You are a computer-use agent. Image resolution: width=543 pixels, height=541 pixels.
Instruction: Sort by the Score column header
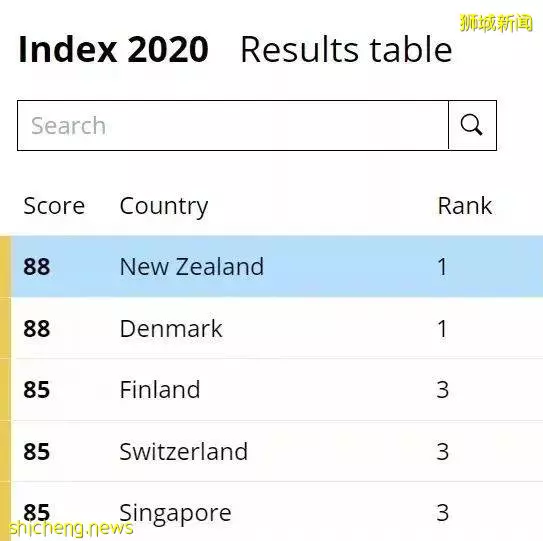tap(54, 206)
